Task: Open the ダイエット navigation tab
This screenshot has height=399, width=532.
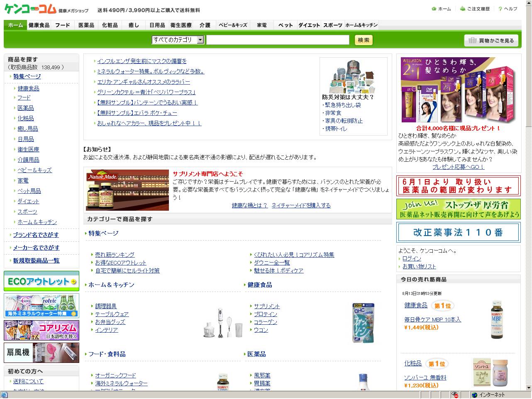Action: [x=309, y=25]
